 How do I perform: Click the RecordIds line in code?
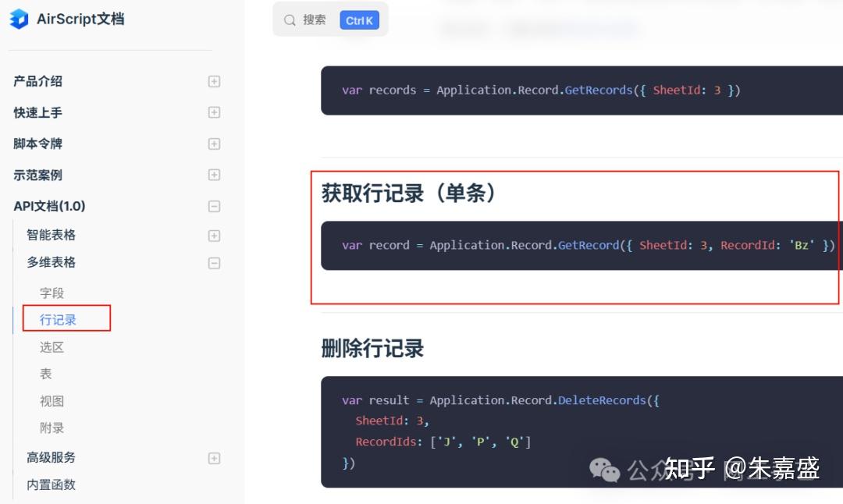tap(443, 442)
